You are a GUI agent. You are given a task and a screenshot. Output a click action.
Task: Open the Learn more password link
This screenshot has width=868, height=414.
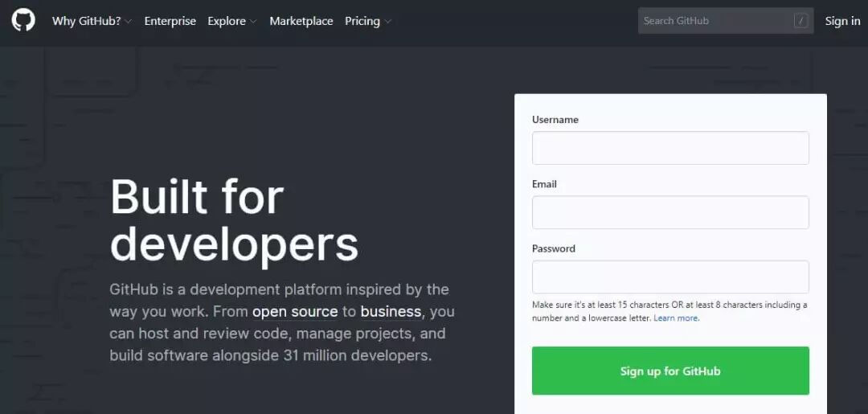(x=677, y=318)
